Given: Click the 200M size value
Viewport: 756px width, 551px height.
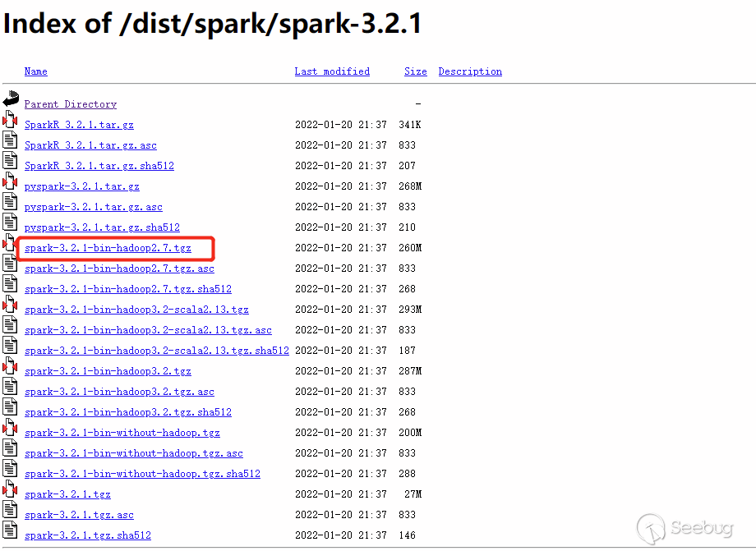Looking at the screenshot, I should pos(410,433).
